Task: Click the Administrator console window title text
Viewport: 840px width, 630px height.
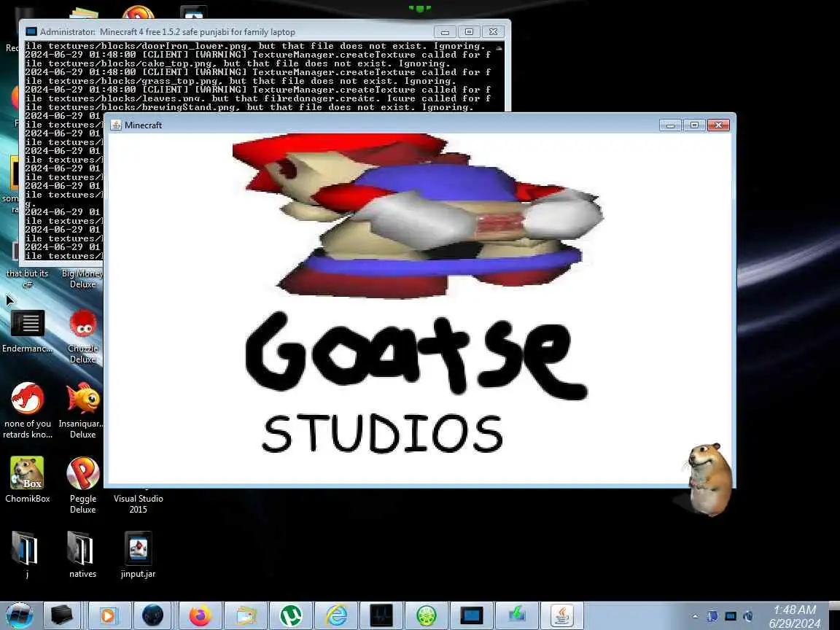Action: click(167, 31)
